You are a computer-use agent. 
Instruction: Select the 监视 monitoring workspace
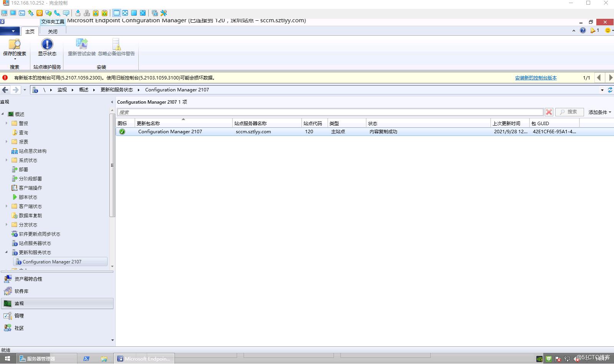click(58, 303)
